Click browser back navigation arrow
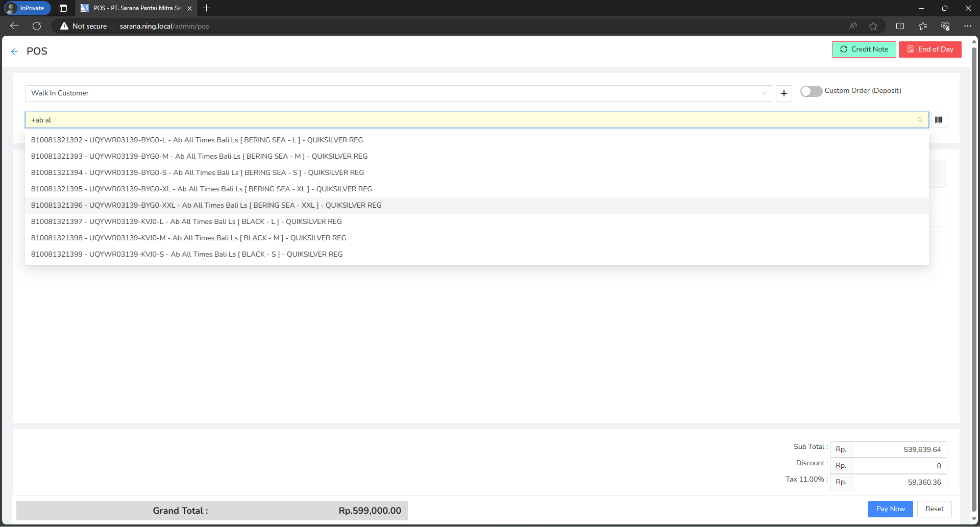980x527 pixels. [14, 26]
